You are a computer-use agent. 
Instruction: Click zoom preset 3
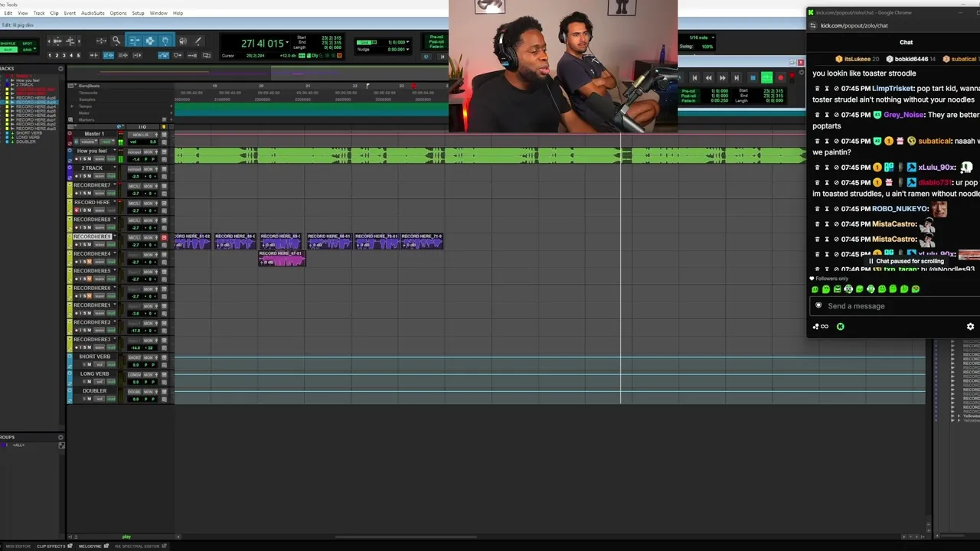click(x=64, y=55)
